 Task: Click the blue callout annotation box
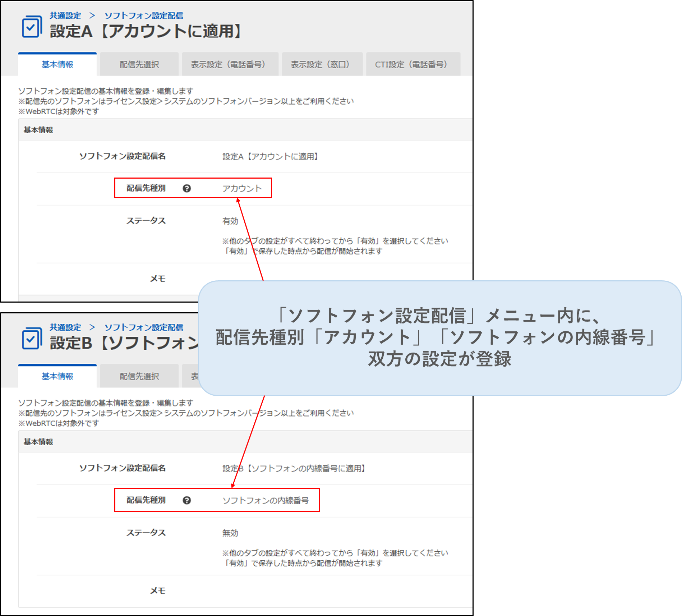tap(439, 338)
